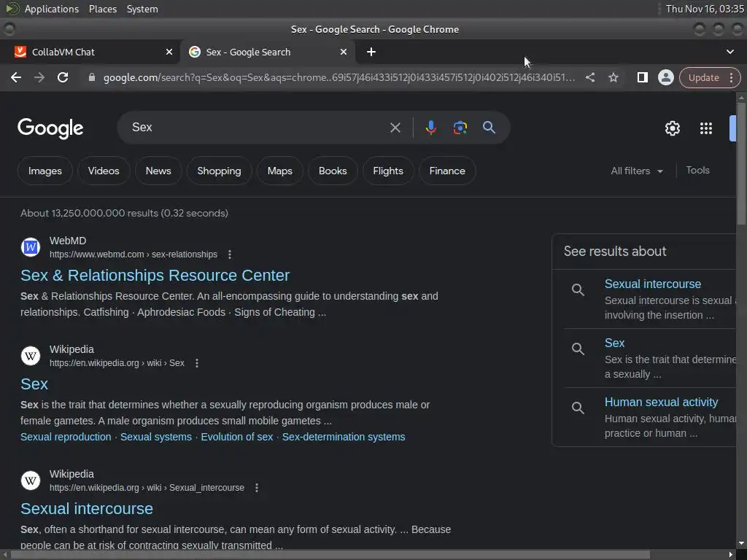The height and width of the screenshot is (560, 747).
Task: Open the tab search dropdown arrow
Action: tap(729, 52)
